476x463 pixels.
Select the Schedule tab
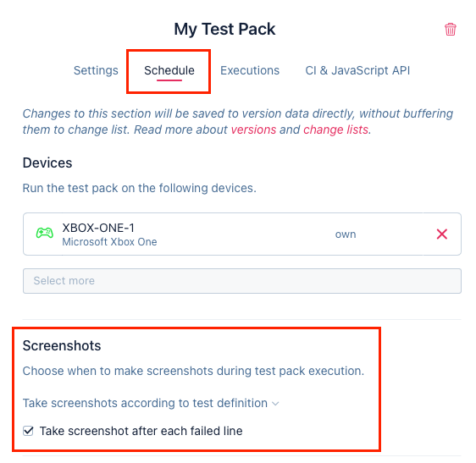[x=169, y=70]
